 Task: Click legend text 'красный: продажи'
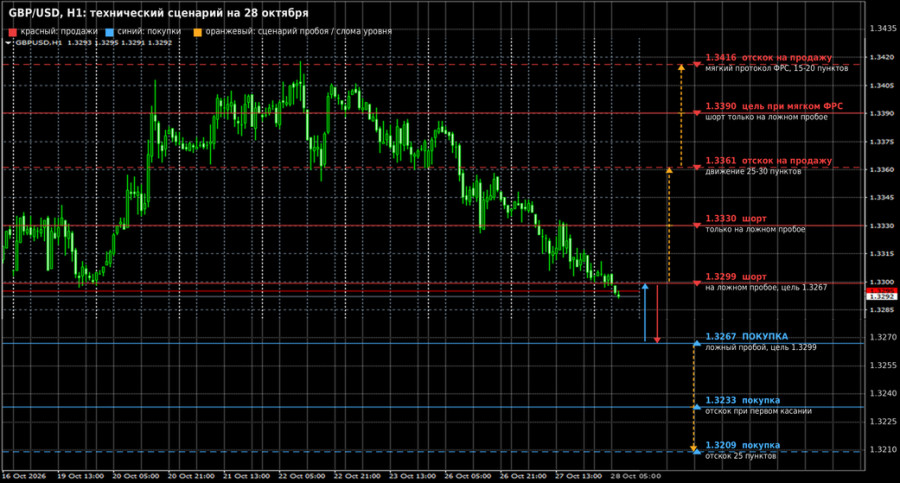[x=59, y=32]
